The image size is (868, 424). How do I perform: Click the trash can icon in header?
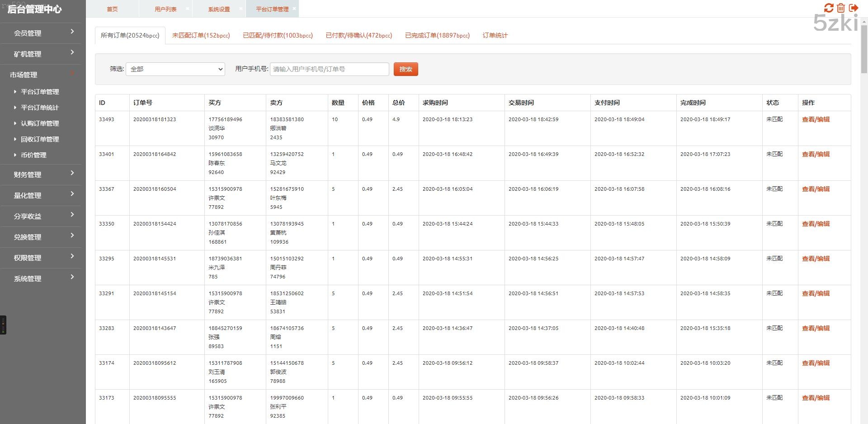coord(841,8)
